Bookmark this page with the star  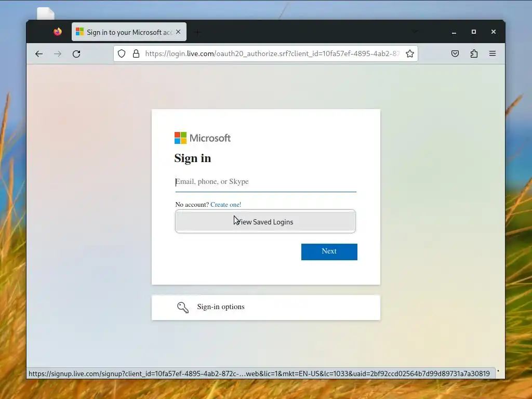pos(410,54)
